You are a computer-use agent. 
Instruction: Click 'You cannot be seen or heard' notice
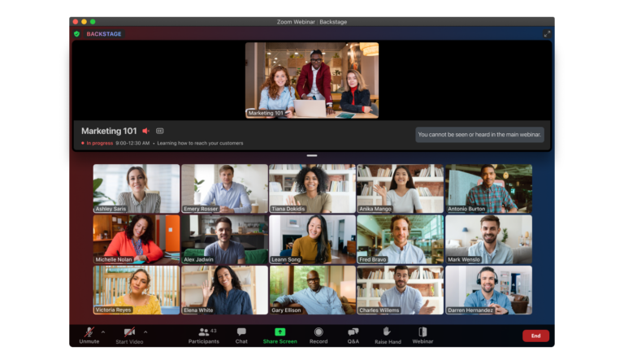point(479,134)
